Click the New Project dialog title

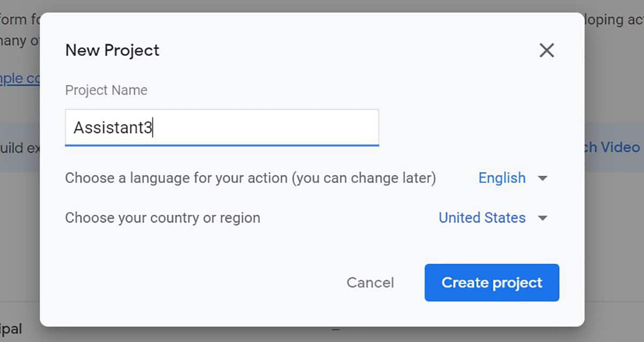point(112,50)
